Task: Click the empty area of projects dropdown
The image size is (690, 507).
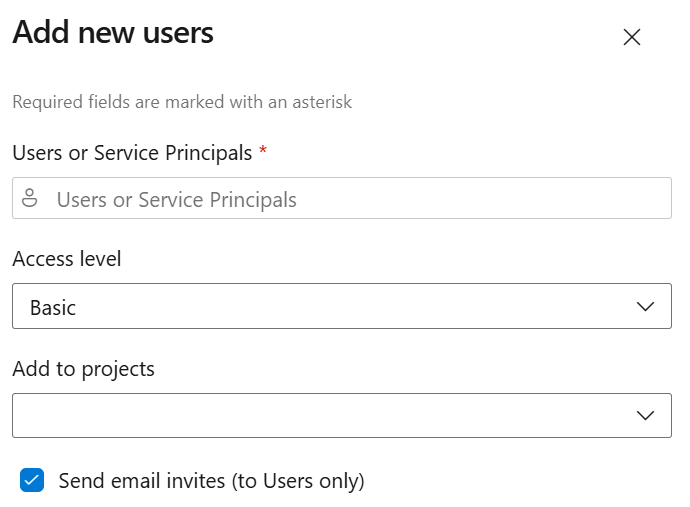Action: (321, 415)
